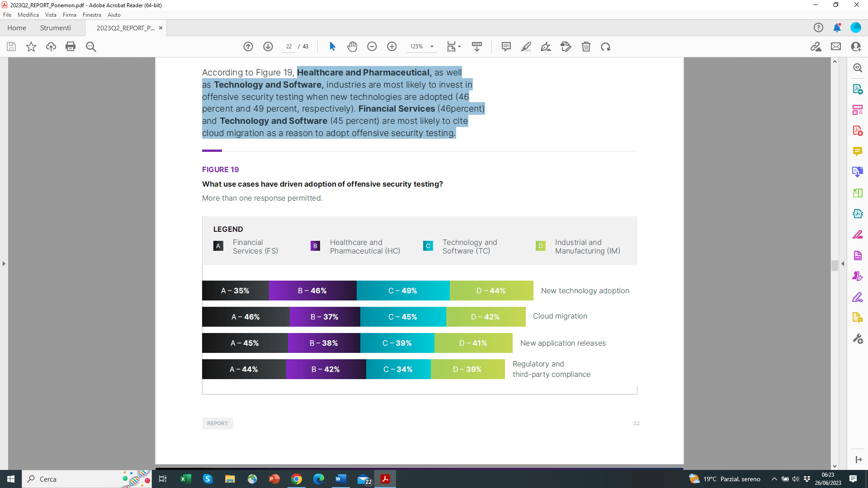This screenshot has width=868, height=488.
Task: Add document to starred favorites
Action: click(31, 47)
